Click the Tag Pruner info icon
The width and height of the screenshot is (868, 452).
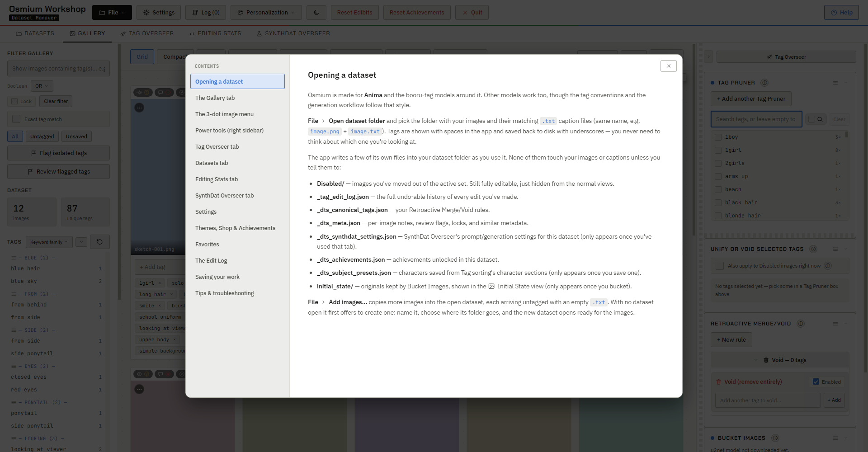point(764,83)
